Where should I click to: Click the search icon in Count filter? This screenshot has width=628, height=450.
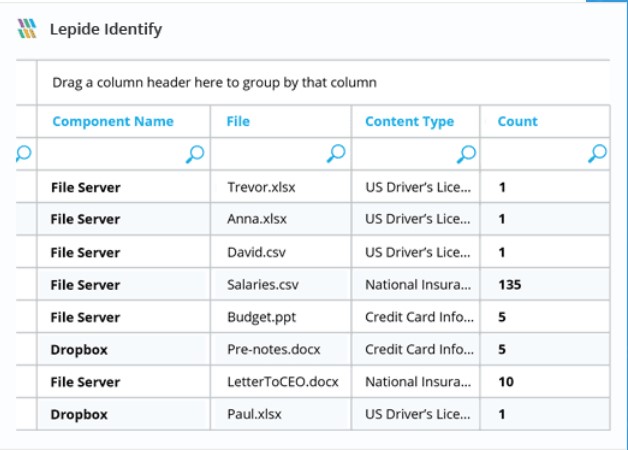[598, 153]
